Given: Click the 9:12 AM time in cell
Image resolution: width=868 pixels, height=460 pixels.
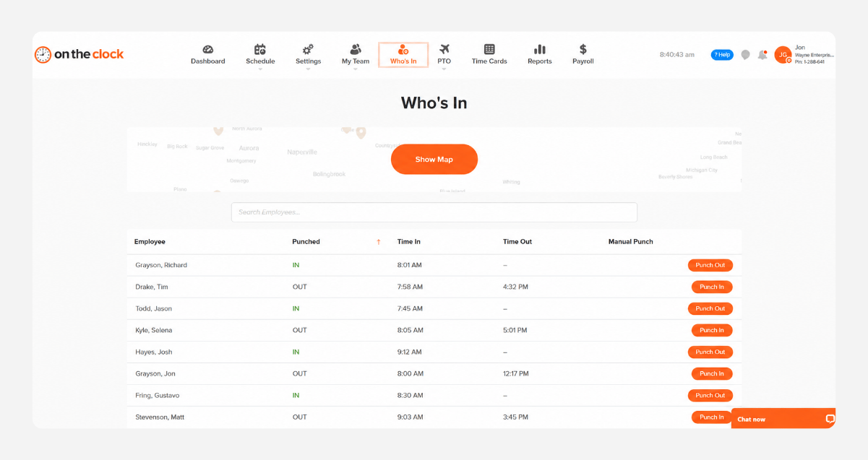Looking at the screenshot, I should click(409, 352).
